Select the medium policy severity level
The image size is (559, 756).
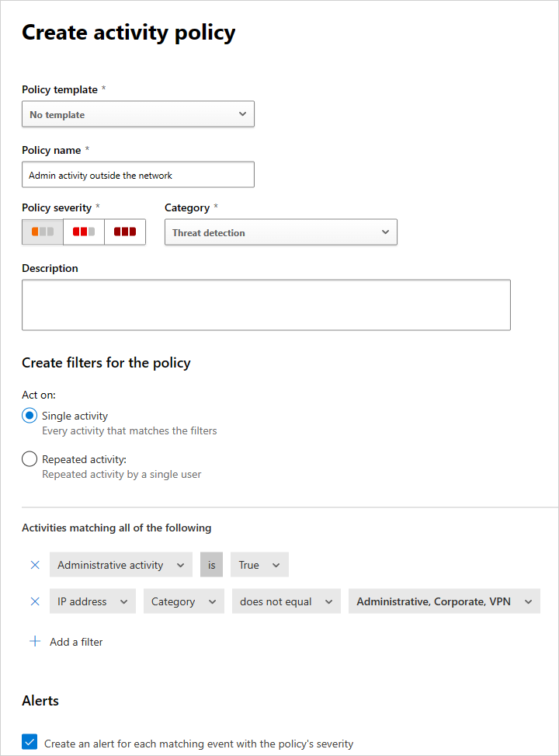pos(83,232)
